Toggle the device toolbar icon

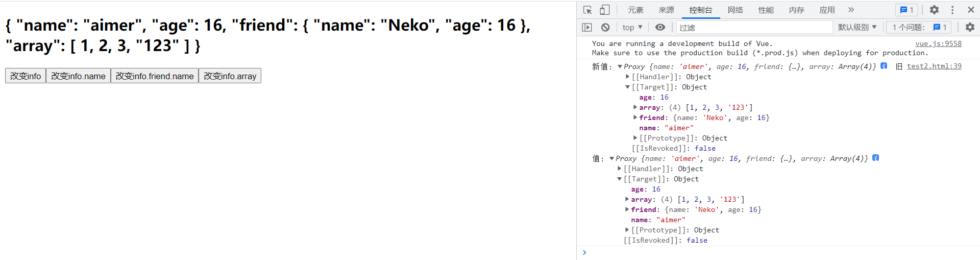tap(604, 10)
